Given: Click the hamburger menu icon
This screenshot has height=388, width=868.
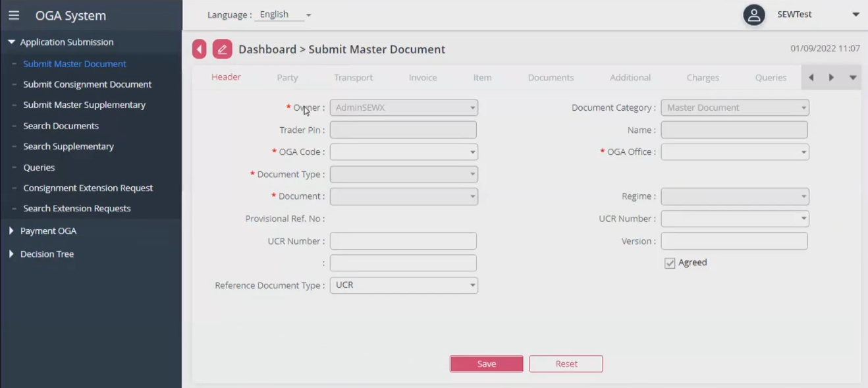Looking at the screenshot, I should coord(14,15).
